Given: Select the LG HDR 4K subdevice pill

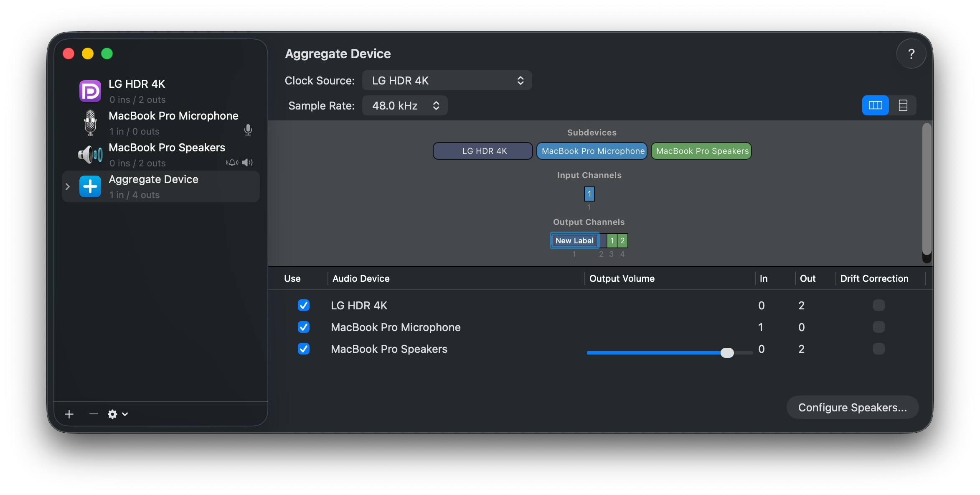Looking at the screenshot, I should coord(483,151).
